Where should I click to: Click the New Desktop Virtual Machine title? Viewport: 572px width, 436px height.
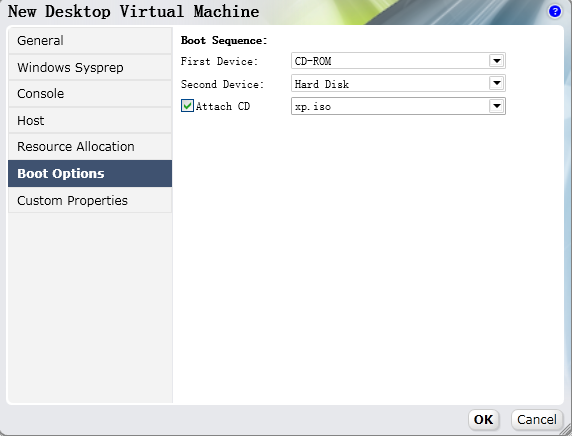coord(134,12)
